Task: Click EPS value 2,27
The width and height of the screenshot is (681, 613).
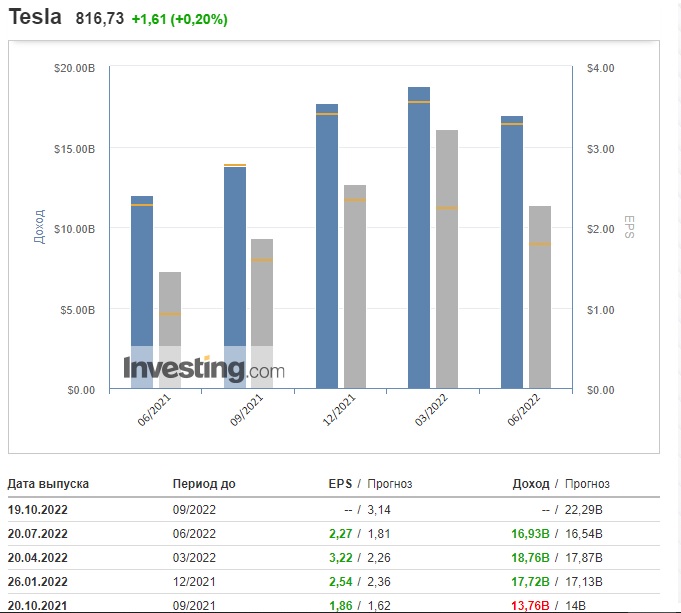Action: tap(340, 533)
